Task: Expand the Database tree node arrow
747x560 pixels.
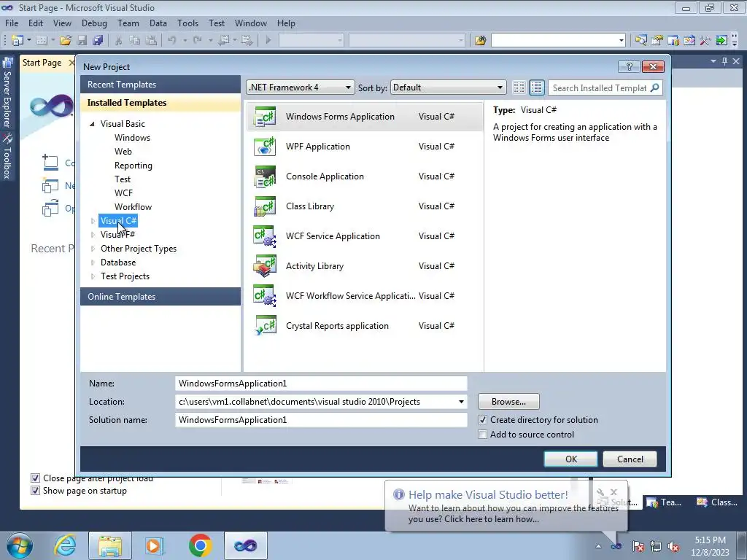Action: (93, 262)
